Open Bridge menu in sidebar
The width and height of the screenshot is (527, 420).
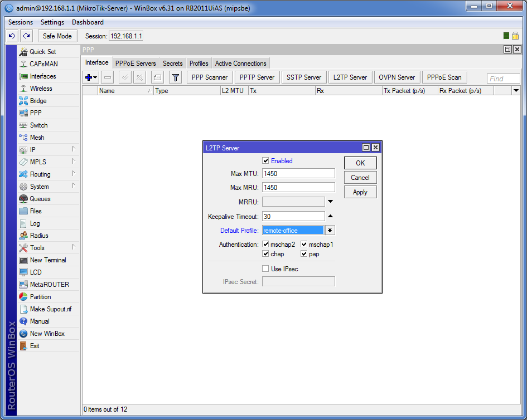[49, 101]
